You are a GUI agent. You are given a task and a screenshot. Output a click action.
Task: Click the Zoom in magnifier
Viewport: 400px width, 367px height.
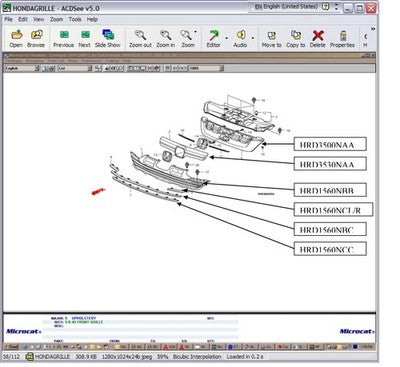pyautogui.click(x=166, y=38)
